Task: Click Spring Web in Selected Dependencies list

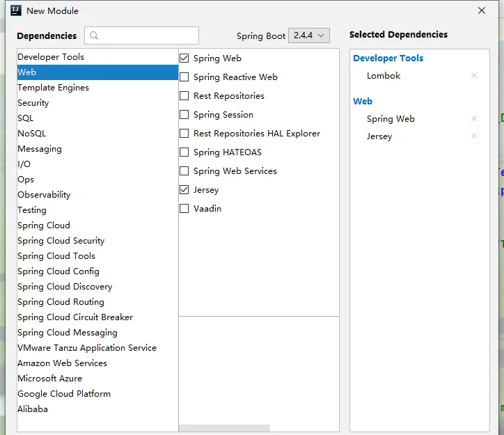Action: [391, 119]
